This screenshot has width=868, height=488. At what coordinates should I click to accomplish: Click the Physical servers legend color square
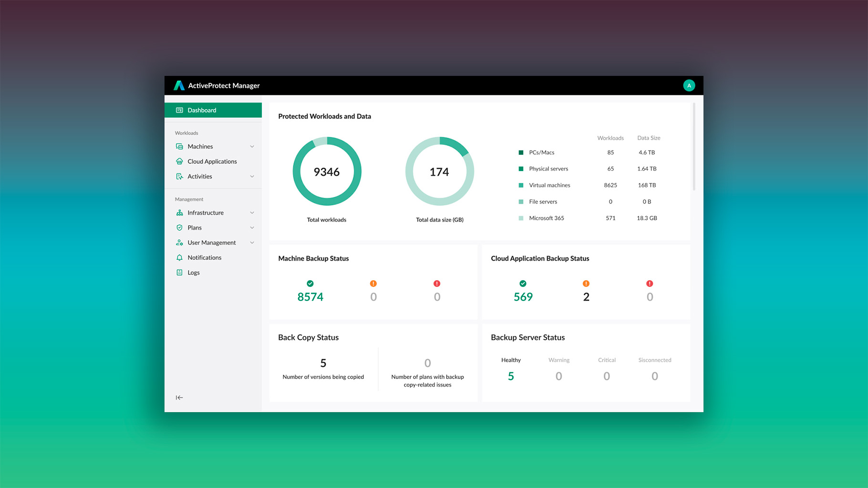(521, 169)
